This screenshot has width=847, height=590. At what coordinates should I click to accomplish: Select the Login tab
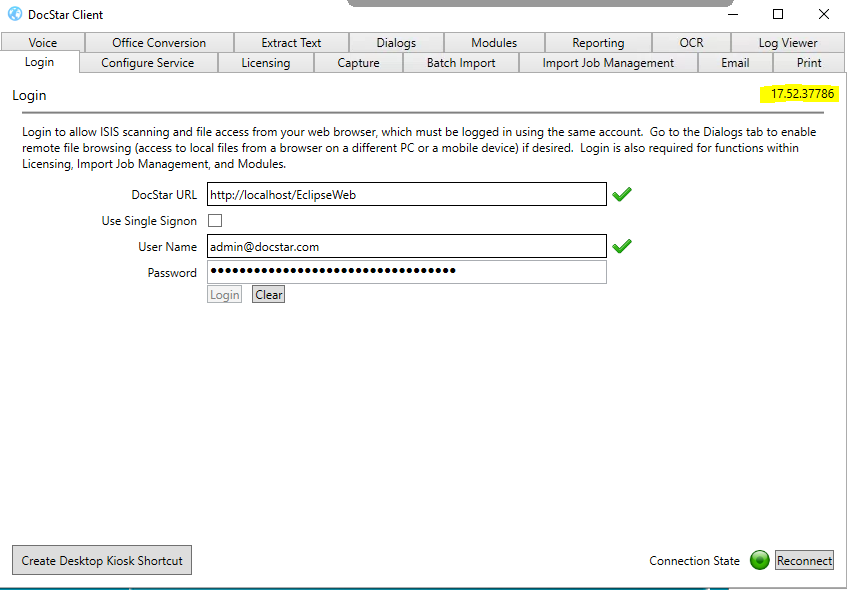pos(39,62)
